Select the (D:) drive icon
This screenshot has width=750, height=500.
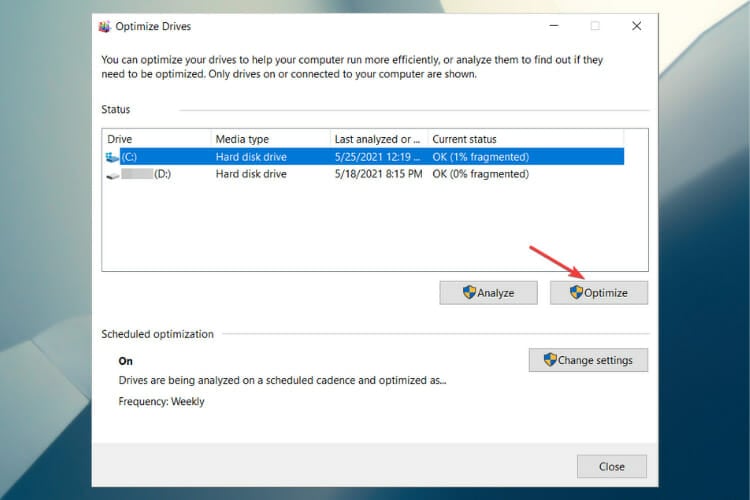click(113, 175)
